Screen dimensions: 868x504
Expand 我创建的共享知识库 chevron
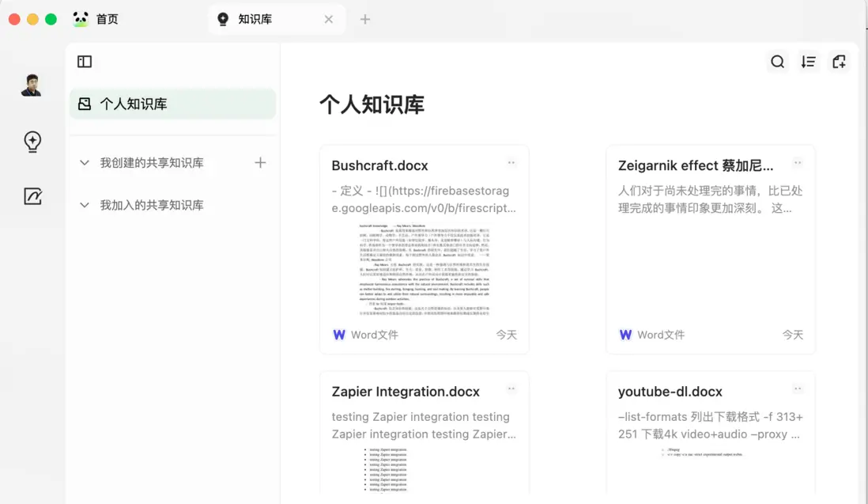click(84, 163)
